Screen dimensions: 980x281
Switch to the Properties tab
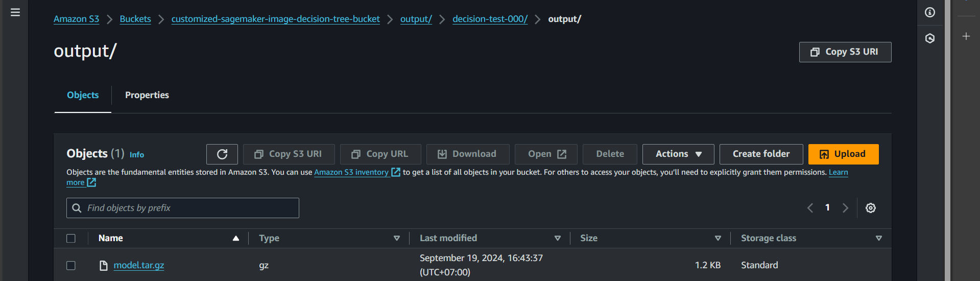(147, 95)
